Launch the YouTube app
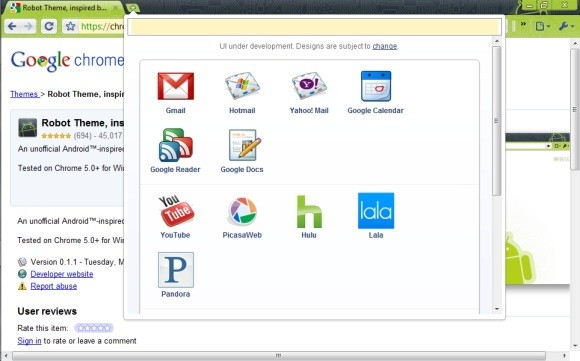The width and height of the screenshot is (580, 361). 176,211
